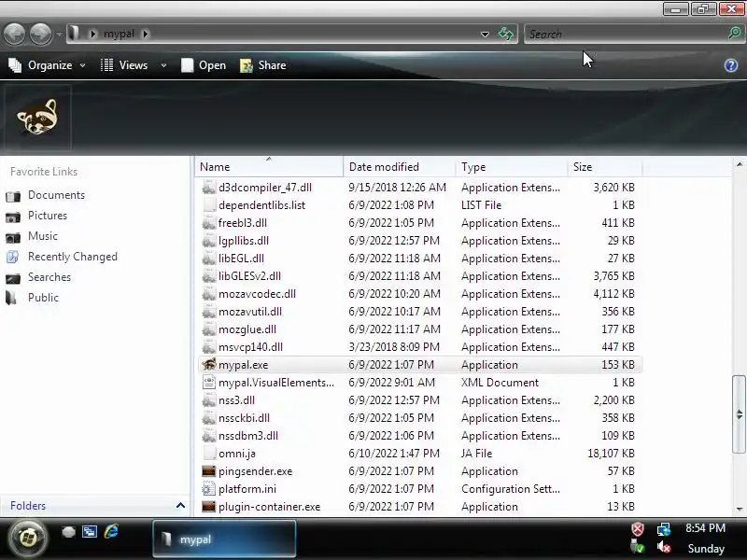
Task: Open Help with the question mark icon
Action: tap(731, 65)
